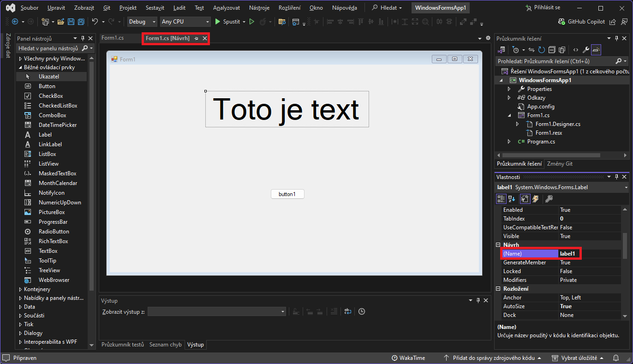This screenshot has height=364, width=633.
Task: Select PictureBox in the toolbox list
Action: click(52, 212)
